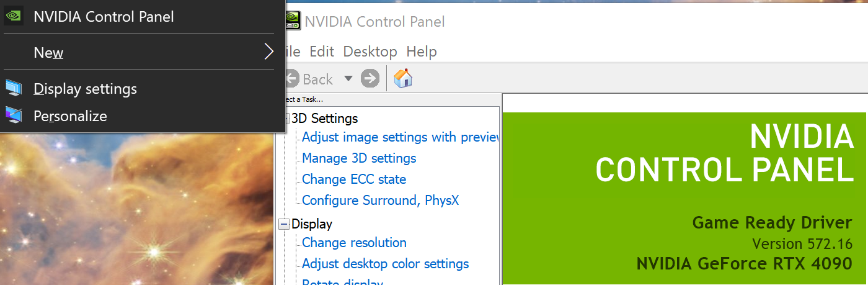Viewport: 868px width, 285px height.
Task: Open the Help menu
Action: (x=422, y=52)
